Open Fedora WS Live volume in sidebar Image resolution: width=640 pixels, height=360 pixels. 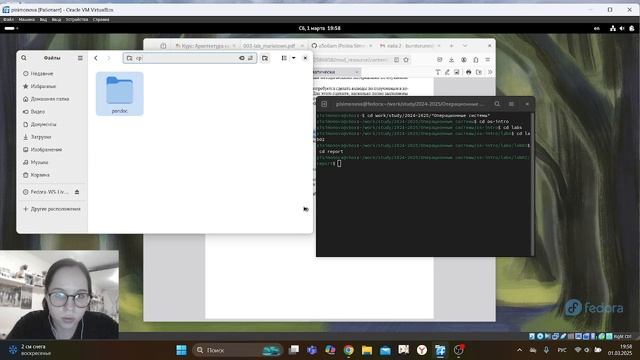47,192
